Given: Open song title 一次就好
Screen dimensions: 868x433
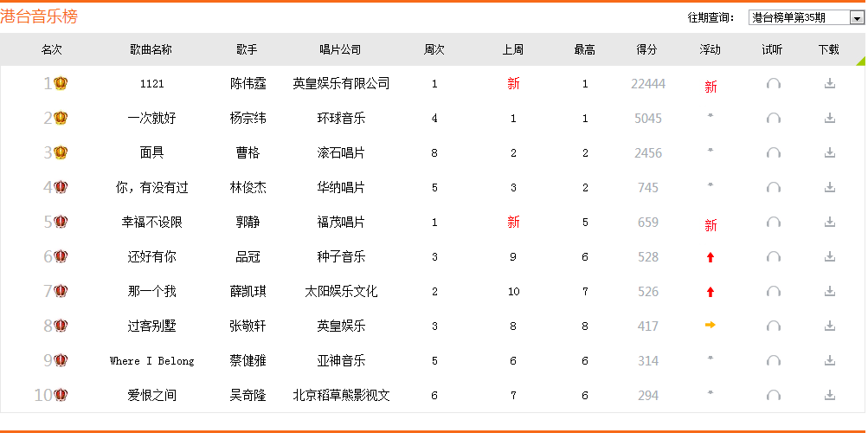Looking at the screenshot, I should point(151,119).
